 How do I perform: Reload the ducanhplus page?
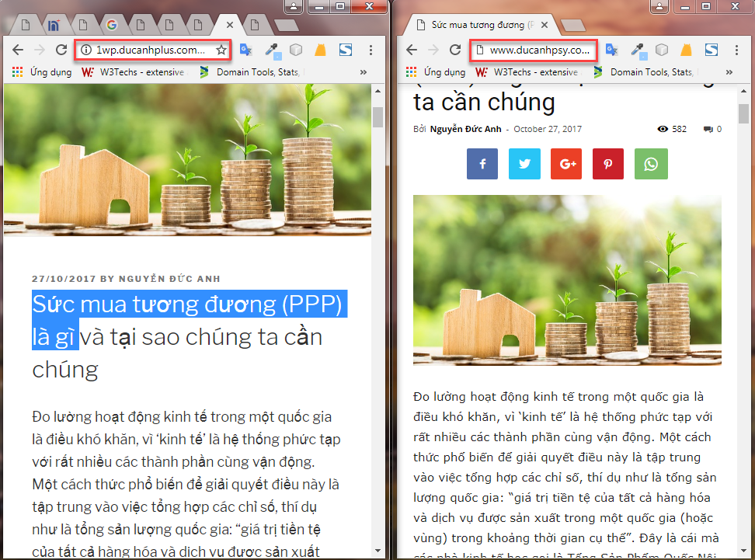coord(61,50)
